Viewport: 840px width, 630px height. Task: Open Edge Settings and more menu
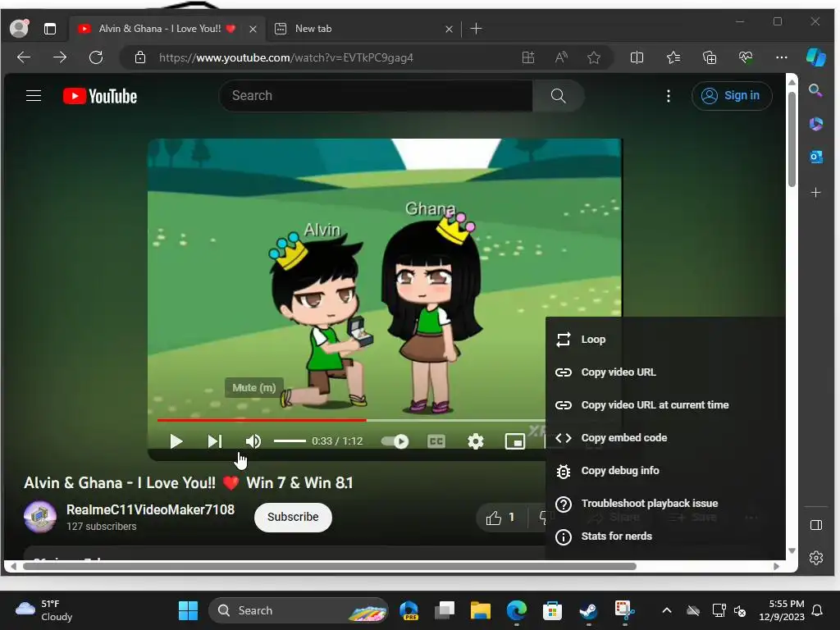(782, 57)
